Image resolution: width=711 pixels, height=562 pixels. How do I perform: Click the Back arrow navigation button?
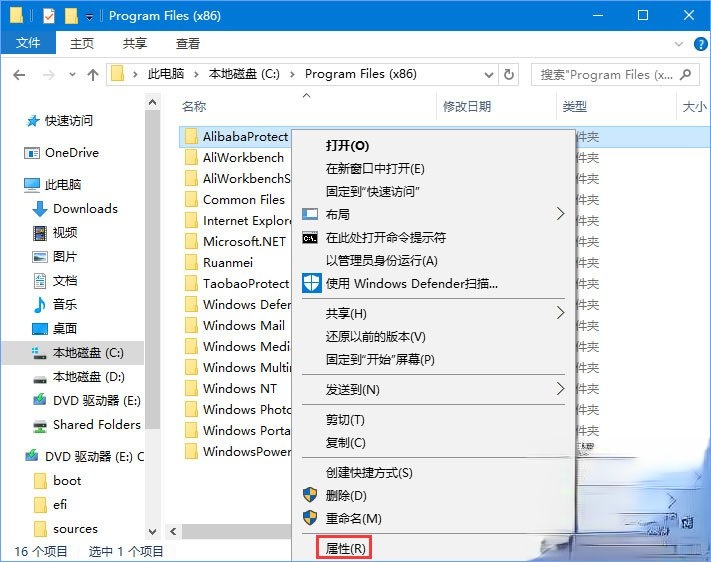click(19, 74)
